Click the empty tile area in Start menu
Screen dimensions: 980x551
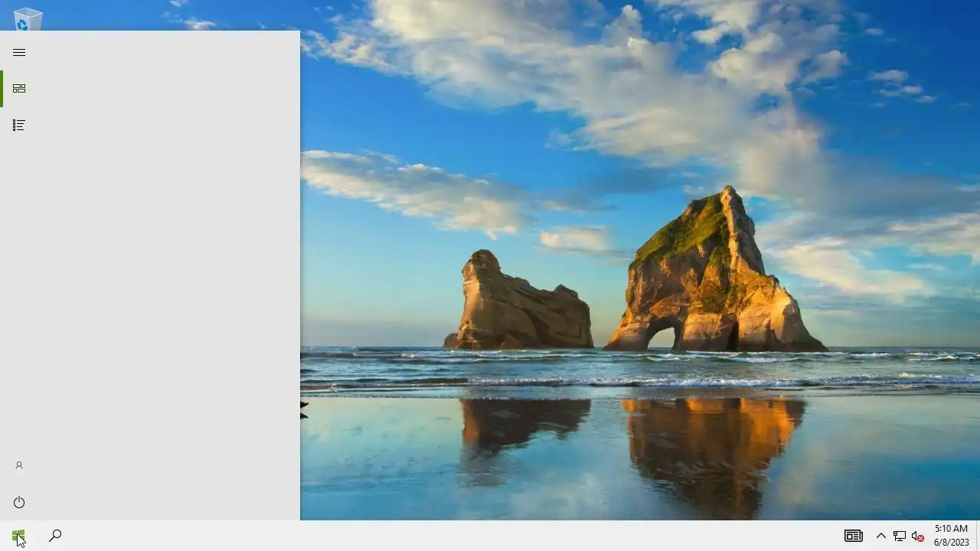[x=168, y=275]
